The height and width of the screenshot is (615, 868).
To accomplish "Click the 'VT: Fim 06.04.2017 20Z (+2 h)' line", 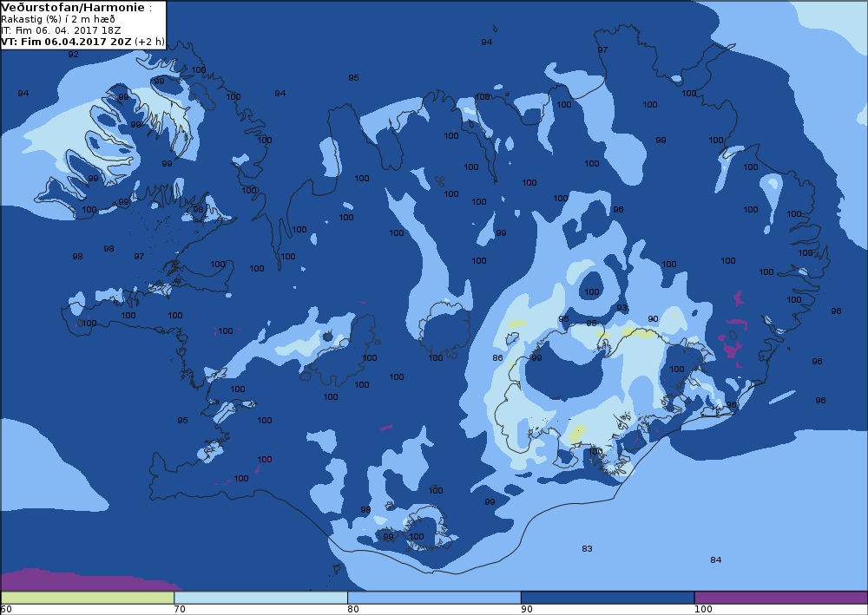I will click(x=83, y=42).
